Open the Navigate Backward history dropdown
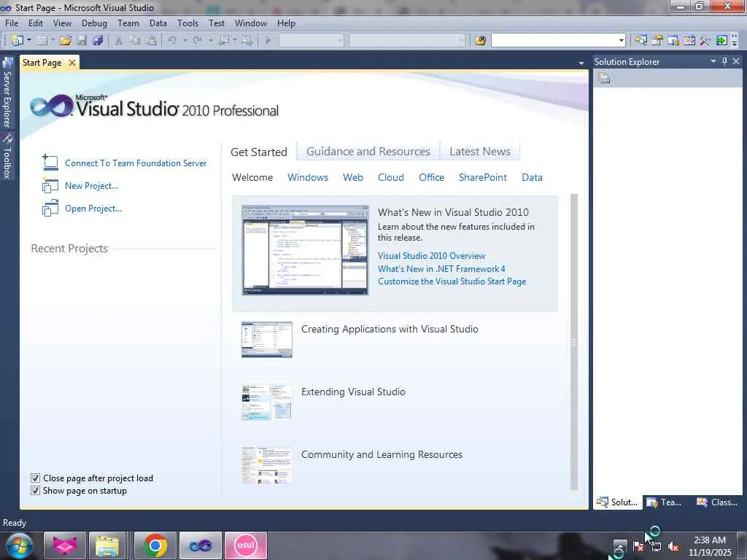This screenshot has width=747, height=560. pyautogui.click(x=235, y=41)
